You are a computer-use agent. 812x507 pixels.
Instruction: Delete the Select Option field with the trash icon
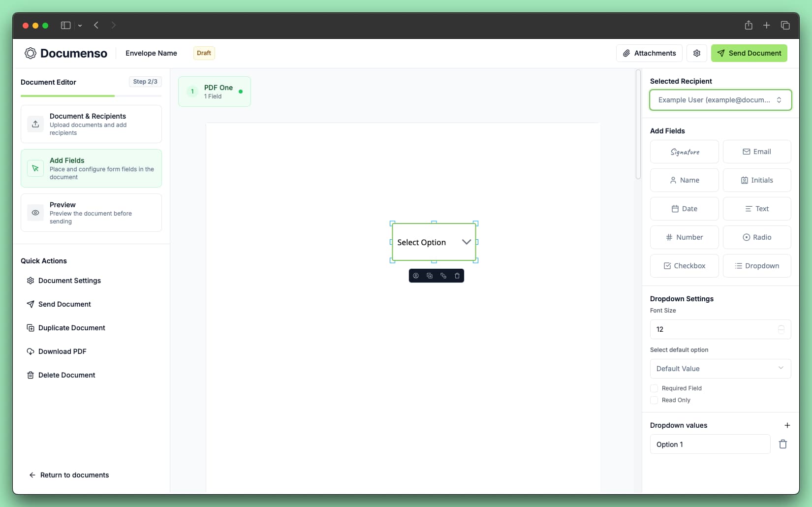pyautogui.click(x=457, y=276)
